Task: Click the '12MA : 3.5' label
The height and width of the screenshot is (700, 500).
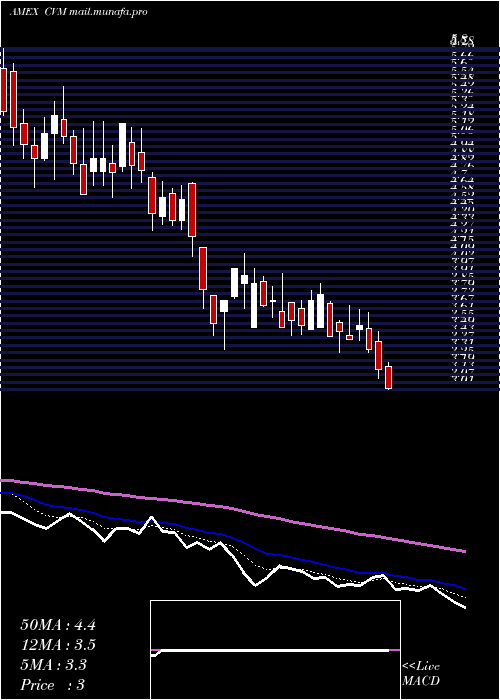Action: pyautogui.click(x=58, y=645)
